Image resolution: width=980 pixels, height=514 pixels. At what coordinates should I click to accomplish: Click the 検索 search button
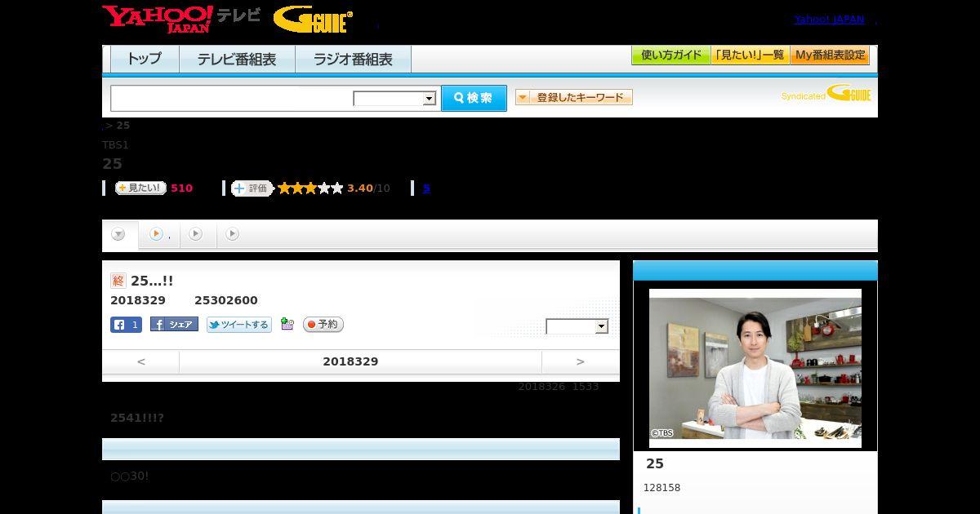click(474, 98)
